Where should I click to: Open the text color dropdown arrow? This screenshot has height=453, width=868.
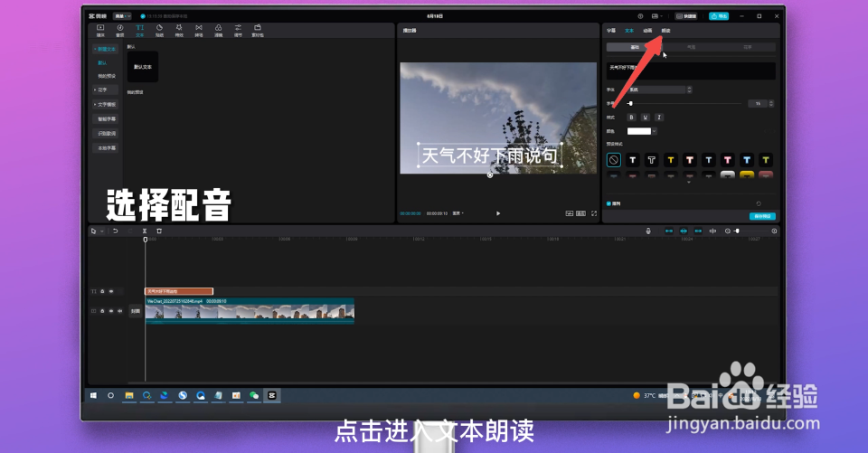pos(655,131)
